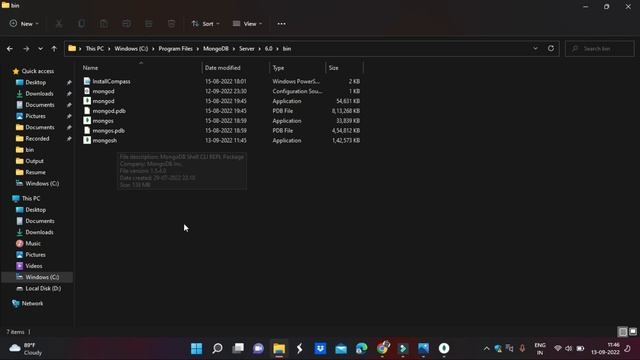
Task: Open Google Chrome from taskbar
Action: pos(382,348)
